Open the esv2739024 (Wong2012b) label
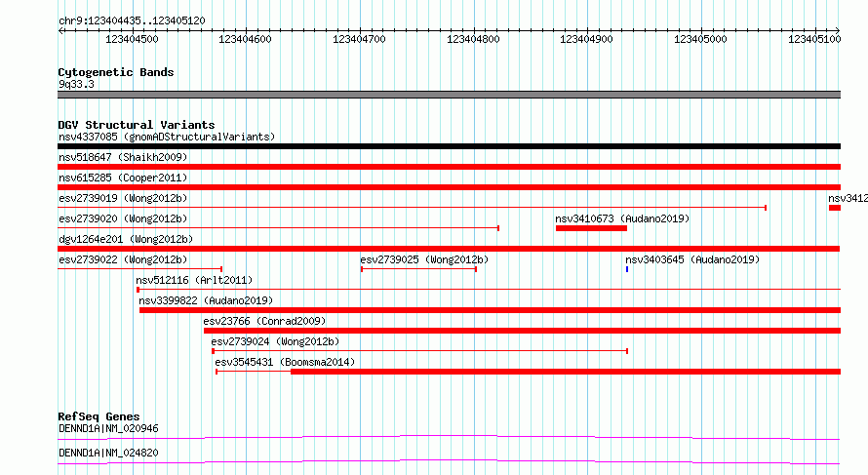This screenshot has height=475, width=868. click(x=275, y=341)
